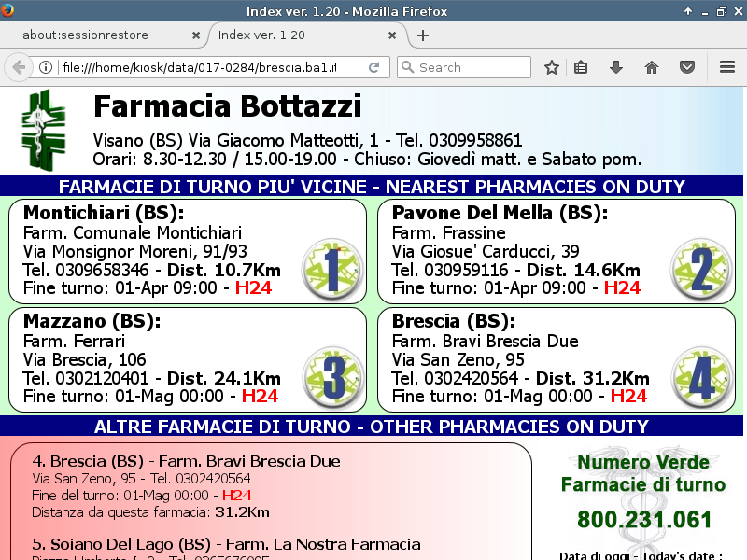Screen dimensions: 747x560
Task: Click the numbered badge 4 for Brescia pharmacy
Action: click(700, 375)
